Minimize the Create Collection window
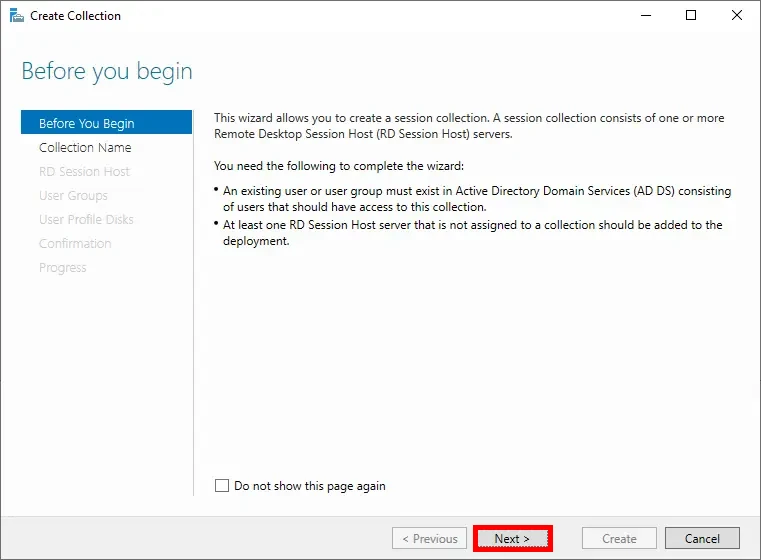Viewport: 761px width, 560px height. coord(645,16)
